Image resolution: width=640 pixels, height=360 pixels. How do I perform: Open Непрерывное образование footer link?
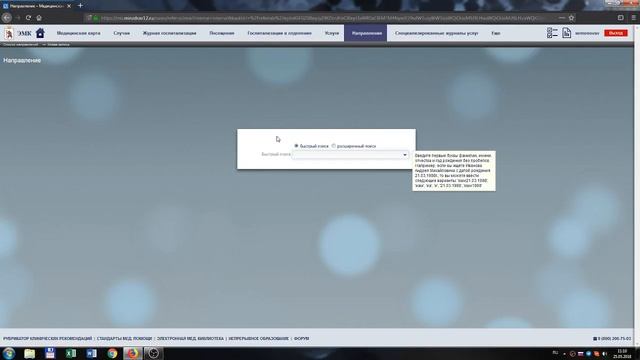click(x=258, y=338)
